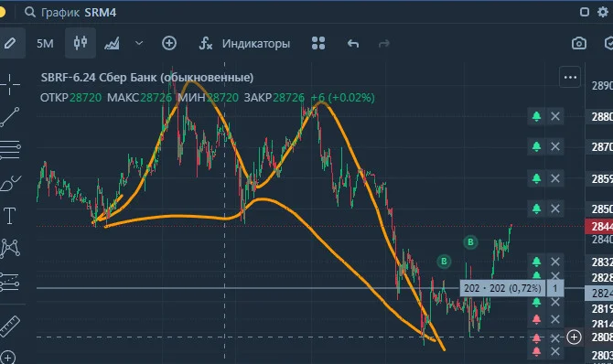Click the position quantity box showing 1
Screen dimensions: 613x364
click(554, 288)
